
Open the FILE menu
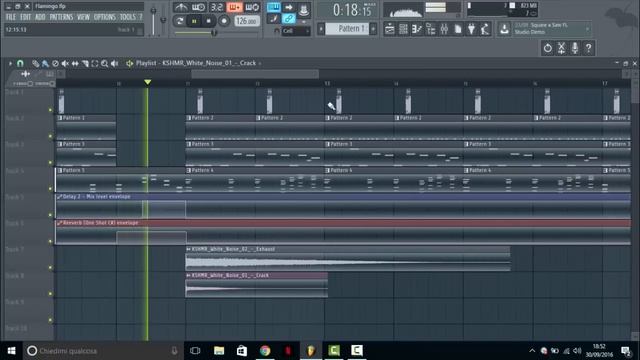point(11,17)
